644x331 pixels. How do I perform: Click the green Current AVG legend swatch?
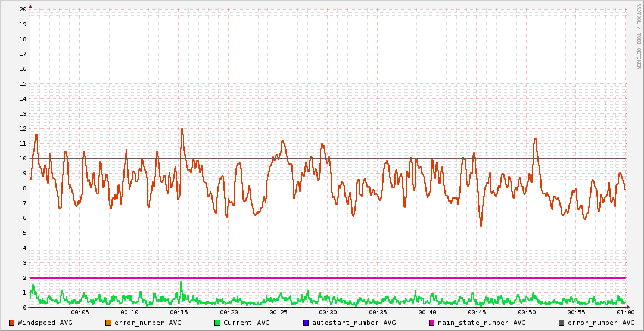pyautogui.click(x=217, y=323)
